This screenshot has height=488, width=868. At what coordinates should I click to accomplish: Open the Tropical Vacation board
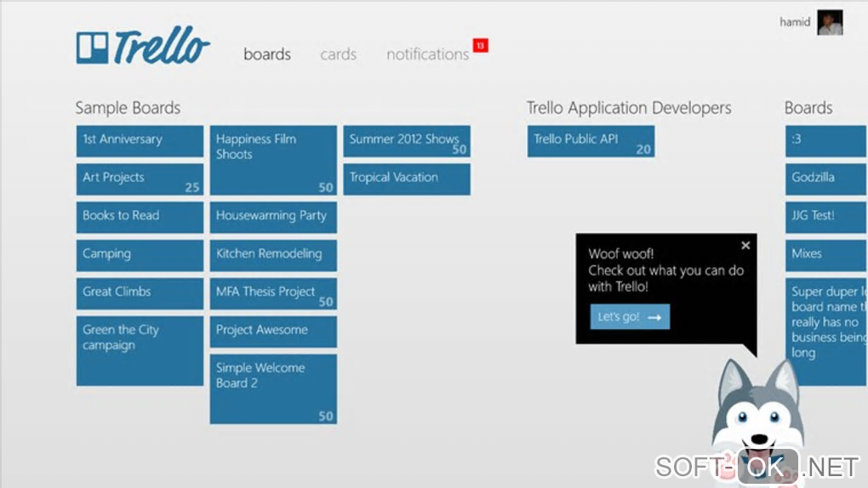tap(406, 179)
